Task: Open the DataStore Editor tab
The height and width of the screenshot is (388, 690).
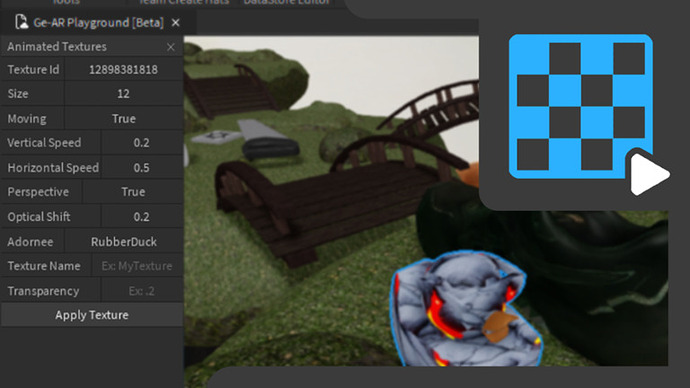Action: 286,3
